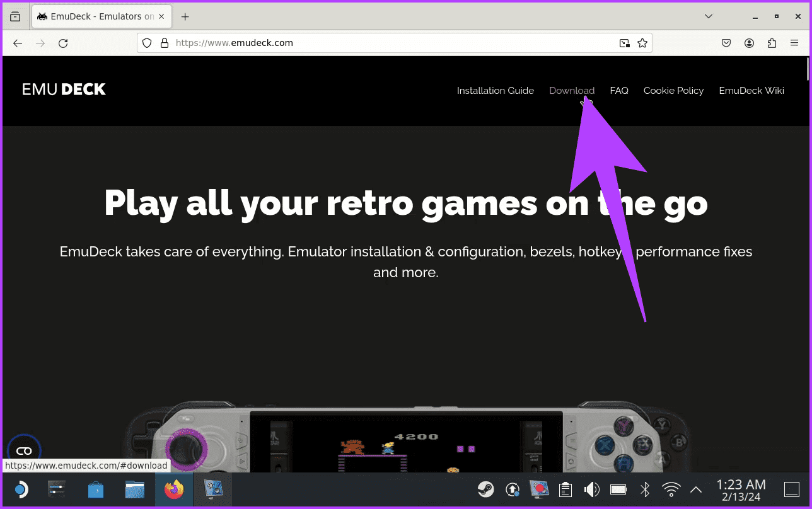Viewport: 812px width, 509px height.
Task: Show battery status tray icon
Action: 618,489
